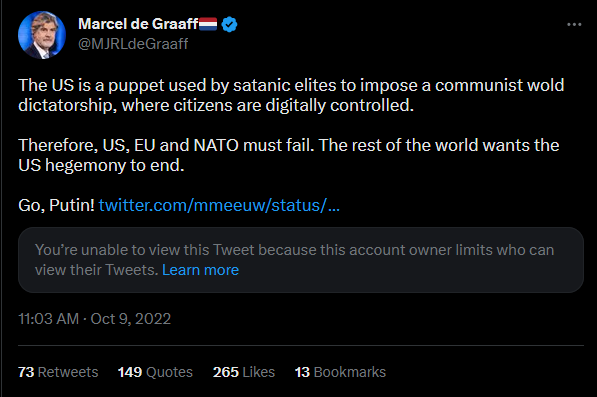Click the Marcel de Graaff display name
This screenshot has width=597, height=397.
pyautogui.click(x=138, y=24)
